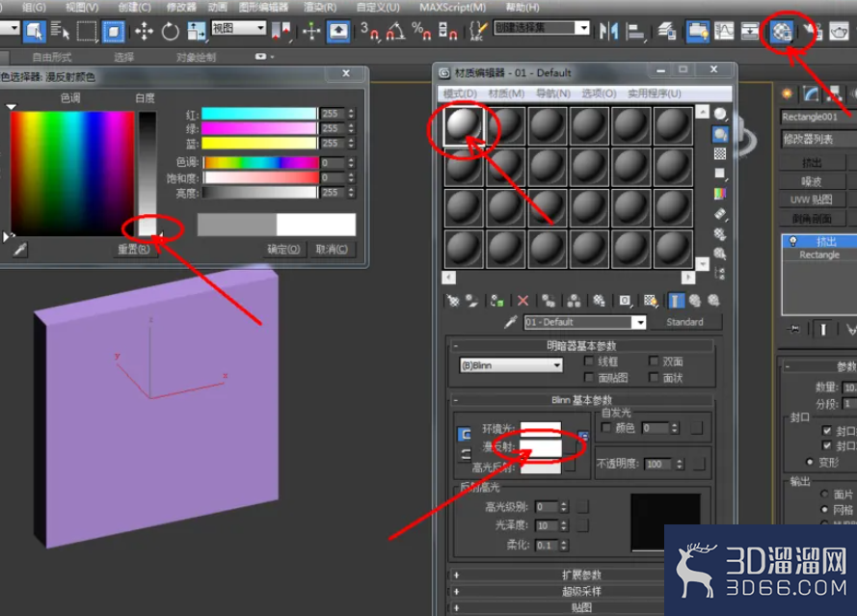Expand the 扩展参数 rollout

tap(581, 575)
